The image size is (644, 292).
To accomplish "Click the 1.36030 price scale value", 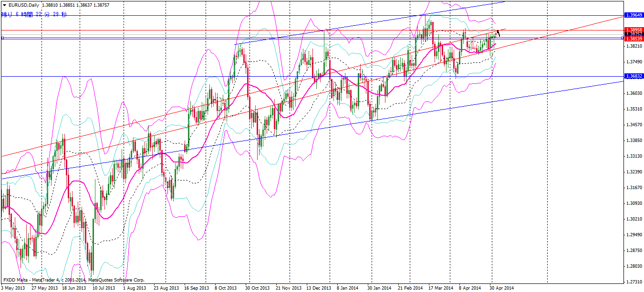I will pyautogui.click(x=634, y=93).
